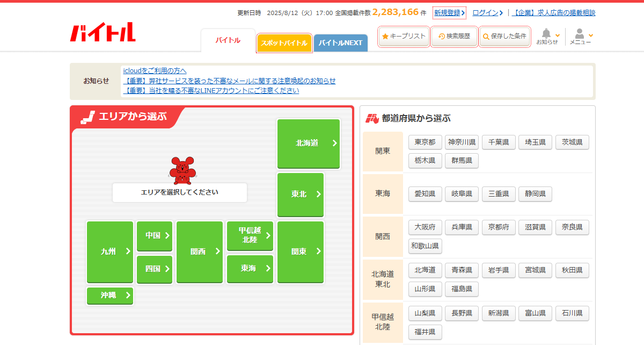The image size is (644, 345).
Task: Choose 茨城県 prefecture
Action: (x=572, y=142)
